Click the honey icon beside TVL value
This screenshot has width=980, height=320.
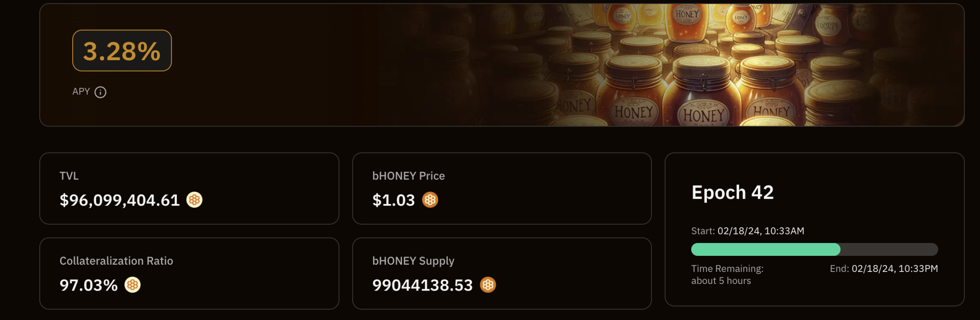[194, 200]
